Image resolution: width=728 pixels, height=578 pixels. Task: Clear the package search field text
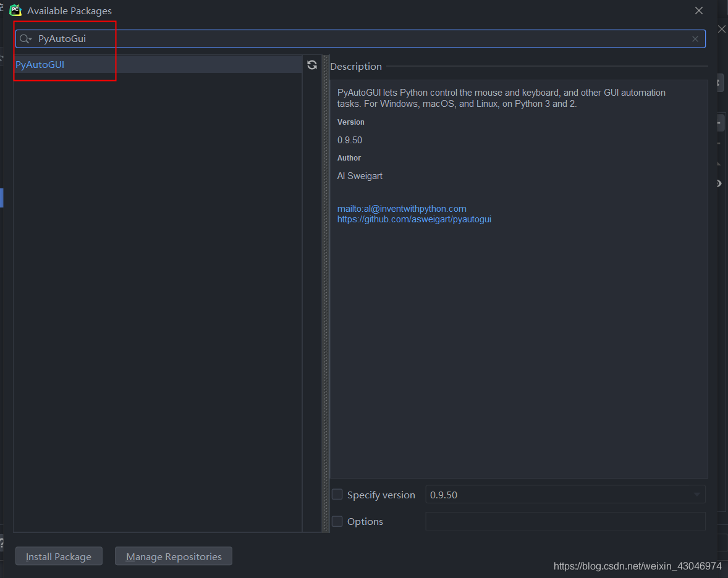[x=695, y=39]
